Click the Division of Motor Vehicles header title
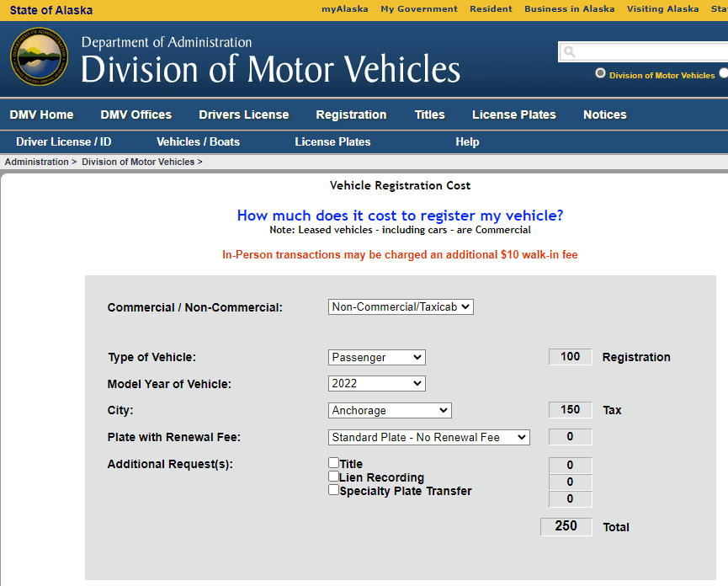 tap(271, 69)
